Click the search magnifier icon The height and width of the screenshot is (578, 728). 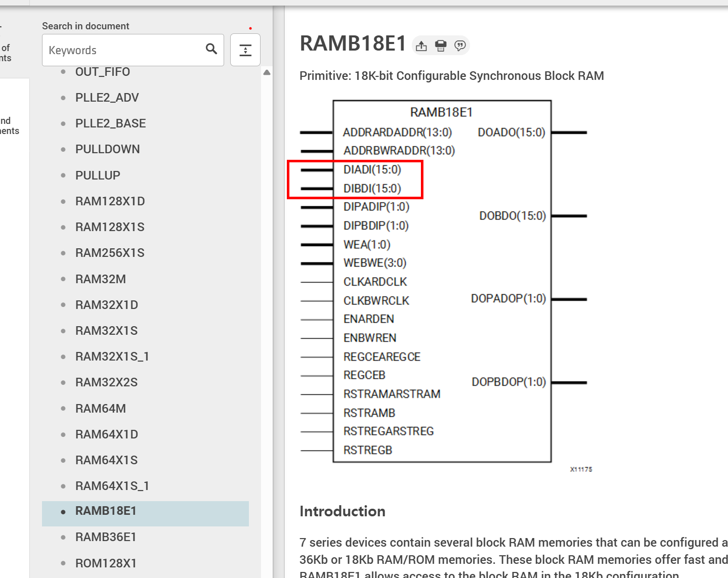(211, 49)
